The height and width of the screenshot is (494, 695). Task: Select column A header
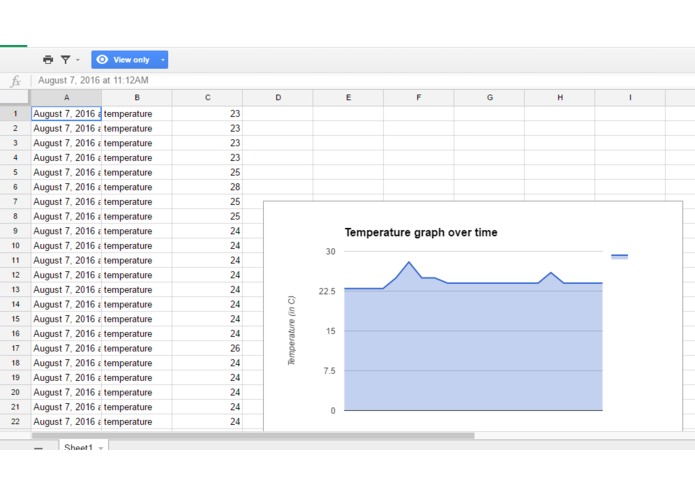click(66, 97)
